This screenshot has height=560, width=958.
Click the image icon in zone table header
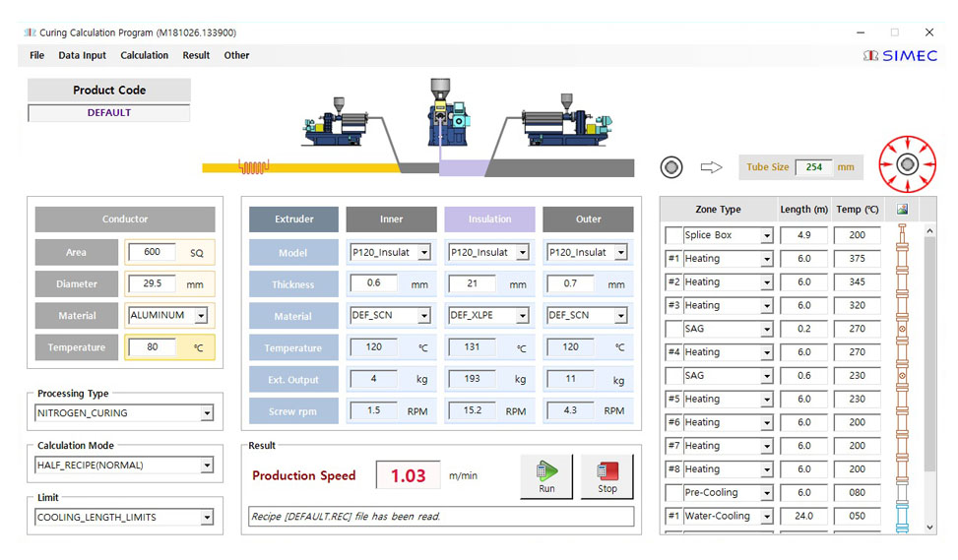(902, 210)
